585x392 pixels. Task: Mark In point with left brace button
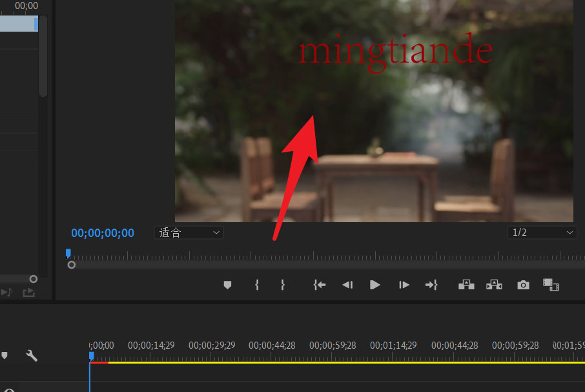coord(257,285)
